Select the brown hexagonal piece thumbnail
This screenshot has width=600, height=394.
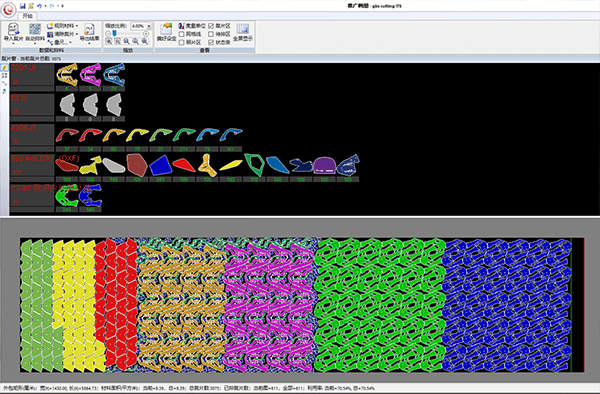[137, 165]
